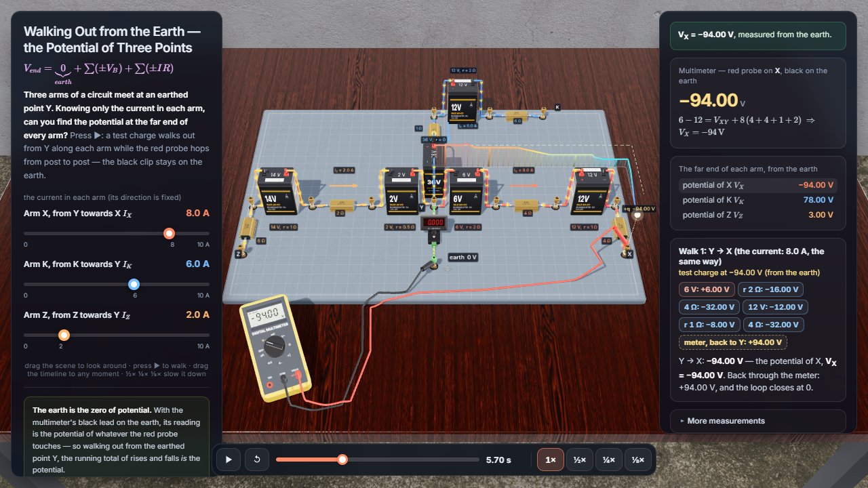
Task: Click the r 2 Ω: −16.00 V step chip
Action: (770, 289)
